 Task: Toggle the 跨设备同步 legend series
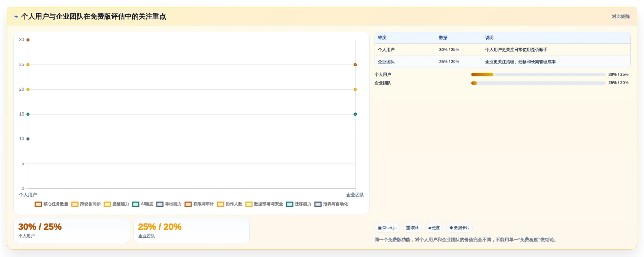coord(86,204)
